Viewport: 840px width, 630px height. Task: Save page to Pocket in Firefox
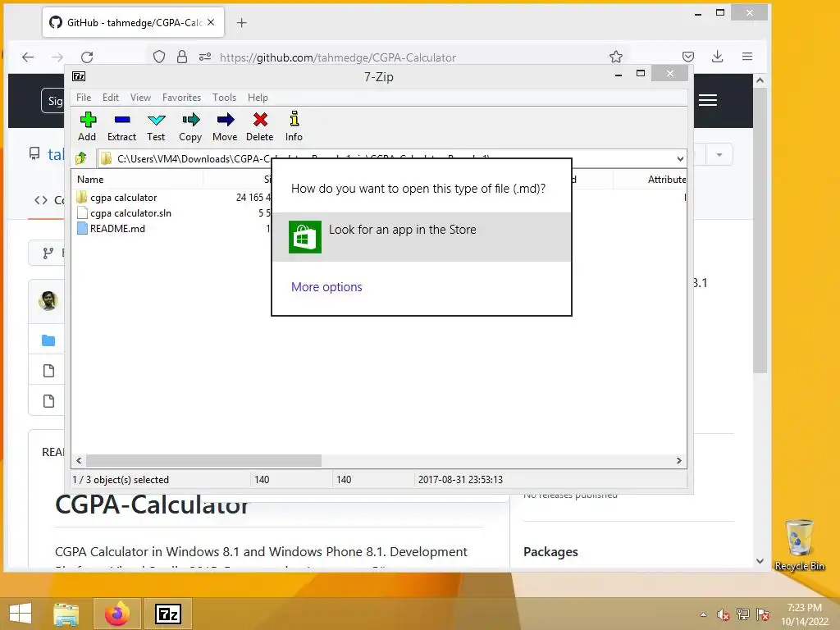(x=688, y=57)
